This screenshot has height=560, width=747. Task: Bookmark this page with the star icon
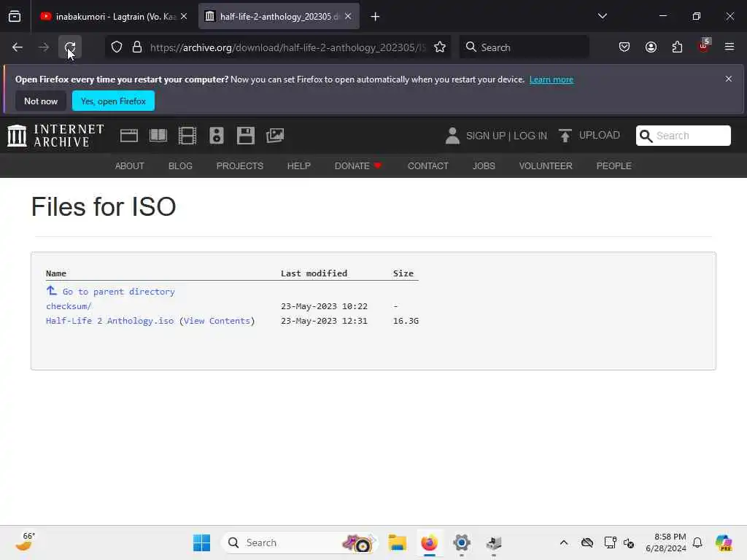pos(440,47)
